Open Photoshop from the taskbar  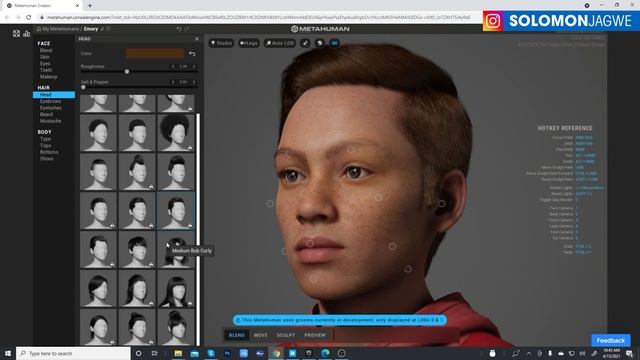[x=227, y=353]
